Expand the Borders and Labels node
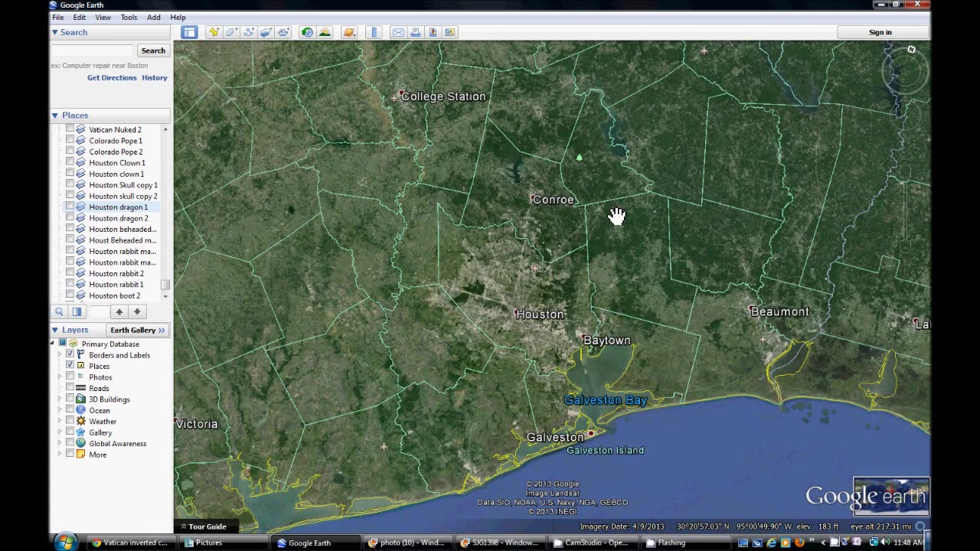The width and height of the screenshot is (980, 551). point(60,355)
